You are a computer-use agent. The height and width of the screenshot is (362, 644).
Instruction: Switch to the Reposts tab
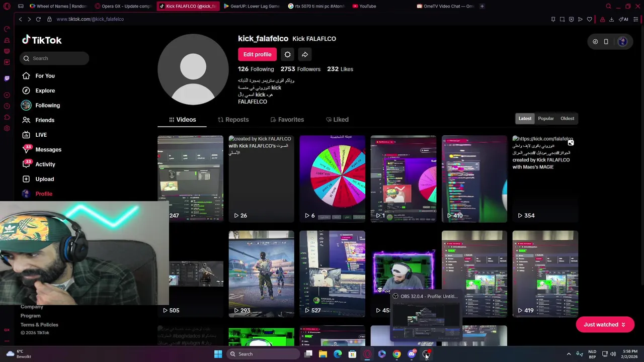pyautogui.click(x=233, y=120)
